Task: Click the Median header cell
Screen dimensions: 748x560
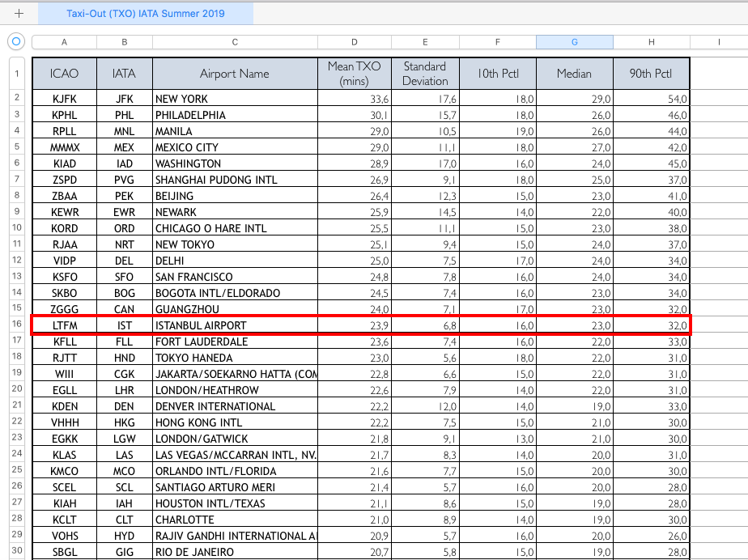Action: click(x=574, y=74)
